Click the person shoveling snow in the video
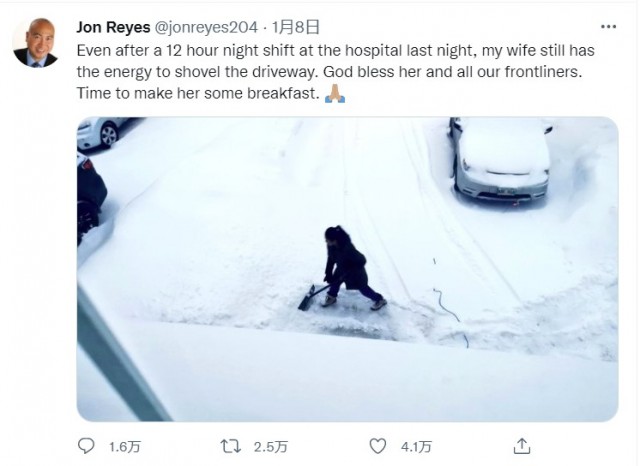Viewport: 640px width, 466px height. pos(345,265)
